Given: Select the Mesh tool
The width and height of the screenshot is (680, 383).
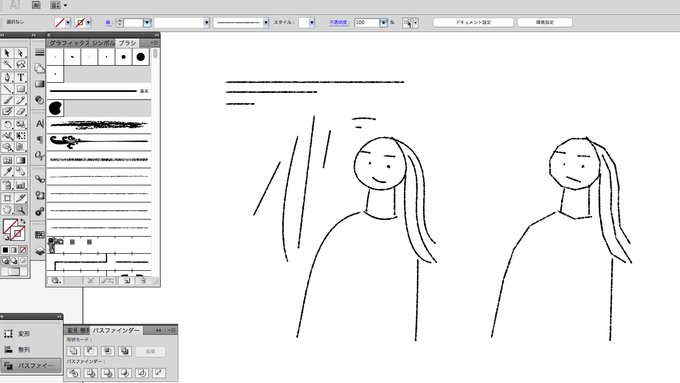Looking at the screenshot, I should (x=7, y=160).
